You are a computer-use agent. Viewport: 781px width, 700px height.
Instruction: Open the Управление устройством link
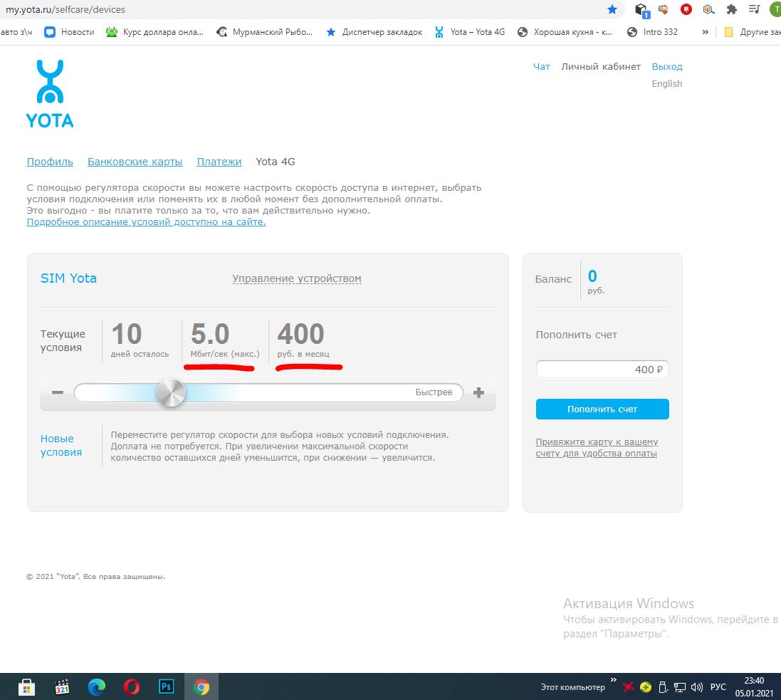(297, 278)
